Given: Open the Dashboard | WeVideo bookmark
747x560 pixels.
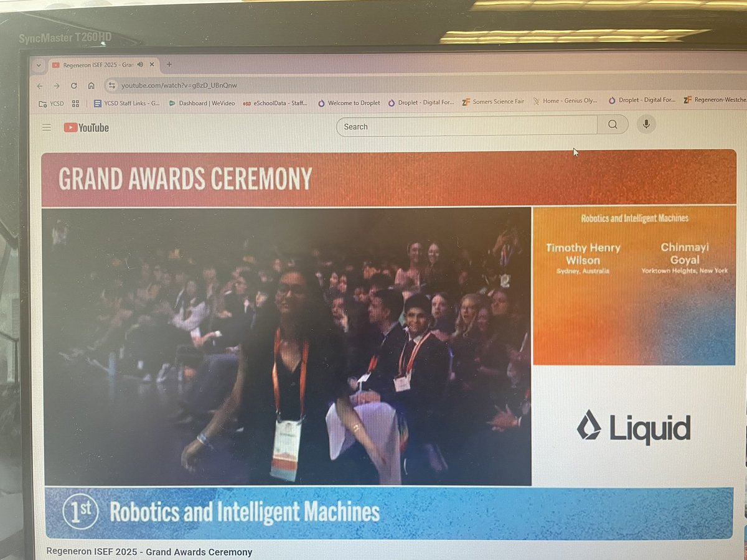Looking at the screenshot, I should (x=202, y=103).
